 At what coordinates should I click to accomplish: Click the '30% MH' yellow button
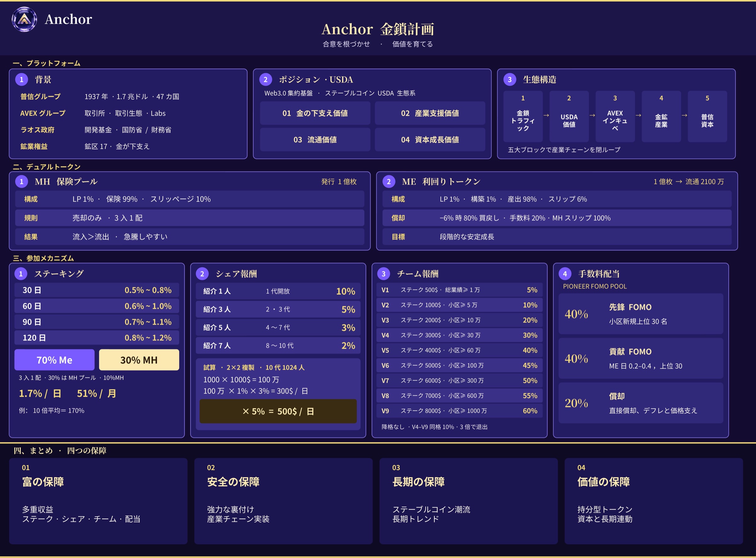(x=139, y=360)
